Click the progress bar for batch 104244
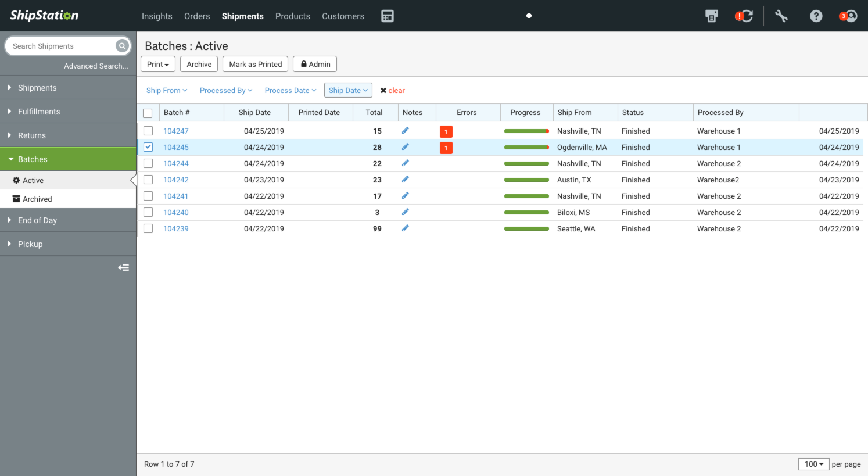 (x=526, y=164)
